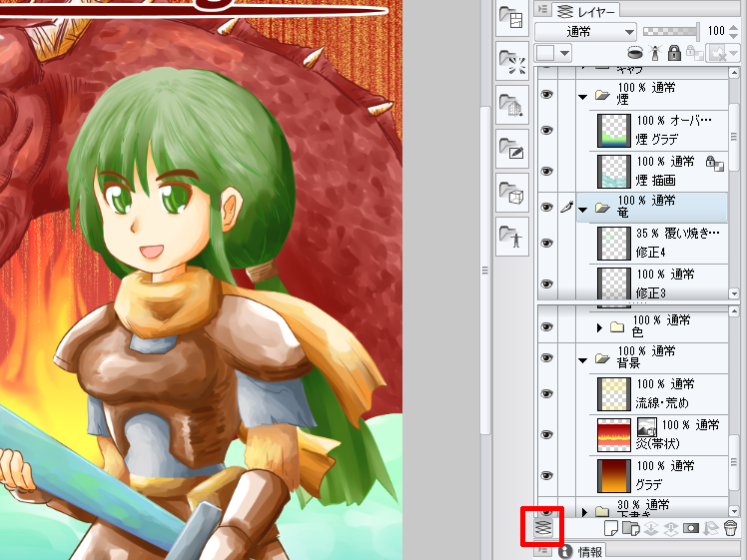This screenshot has height=560, width=747.
Task: Click the pen editing icon beside 竜 folder
Action: pyautogui.click(x=566, y=208)
